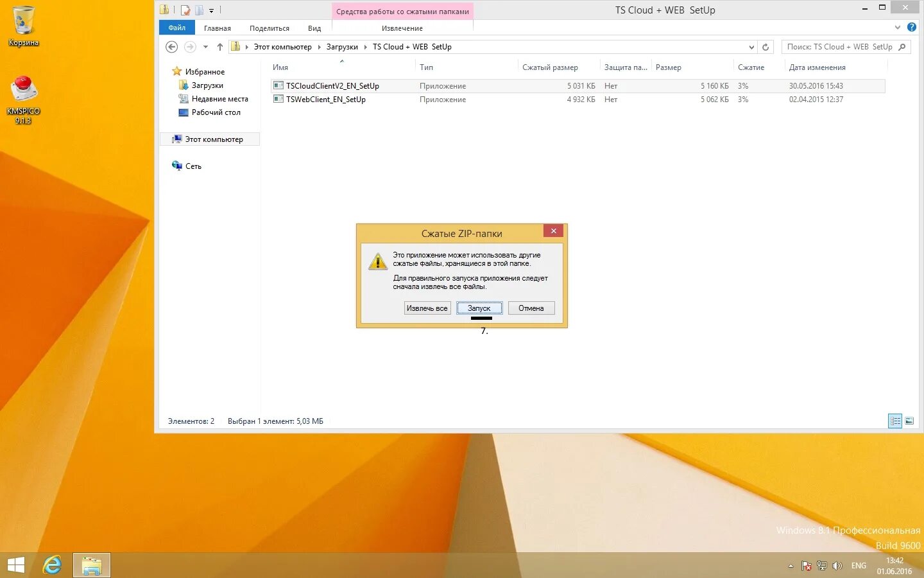Click the Отмена button in dialog
This screenshot has height=578, width=924.
(x=531, y=308)
